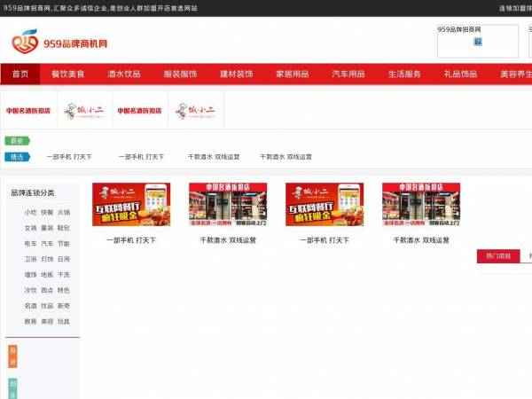The width and height of the screenshot is (532, 399).
Task: Click the rightmost 饭小二 logo in brand strip
Action: click(195, 111)
